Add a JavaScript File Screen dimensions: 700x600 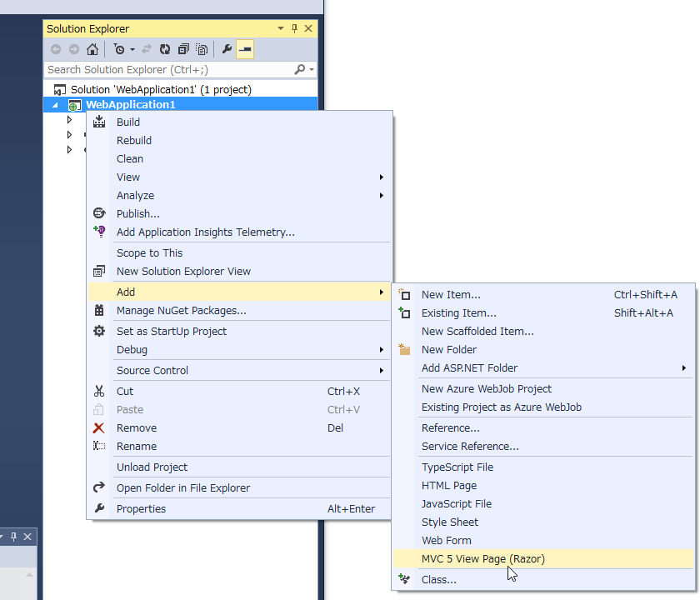tap(543, 503)
